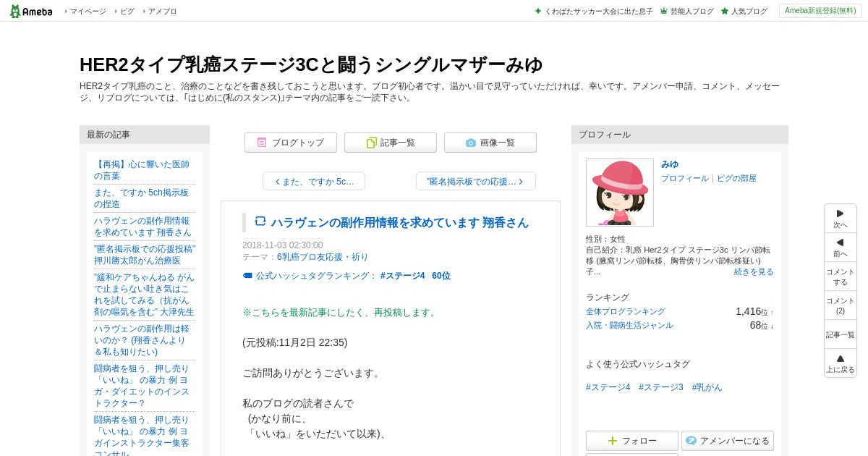Click hashtag #ステージ4 60位 in article
The width and height of the screenshot is (868, 456).
415,276
